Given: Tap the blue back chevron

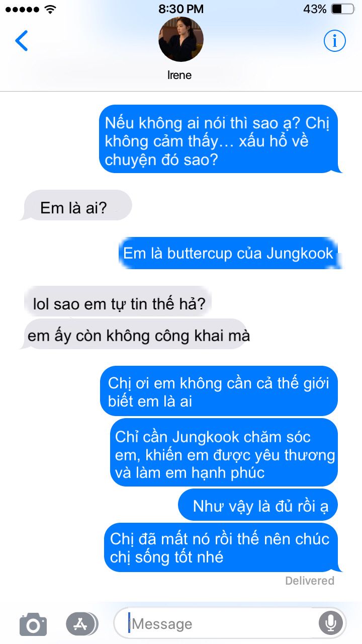Looking at the screenshot, I should pos(22,41).
